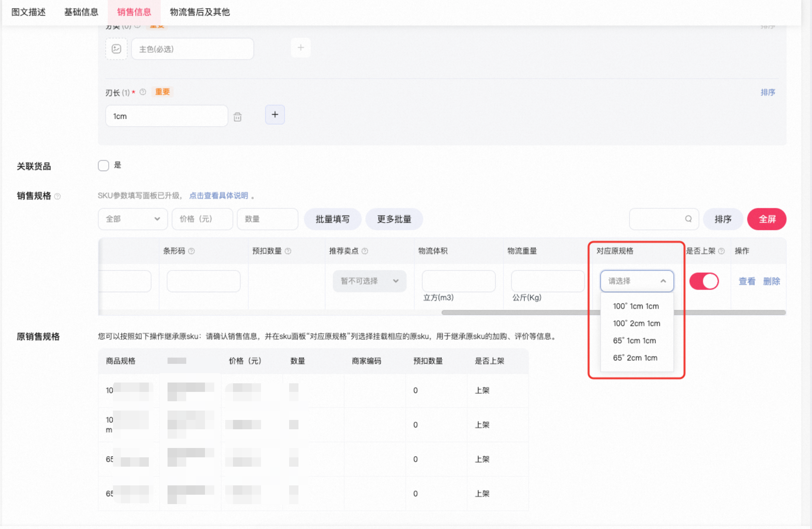The image size is (812, 529).
Task: Click the horizontal scrollbar of SKU table
Action: pyautogui.click(x=613, y=312)
